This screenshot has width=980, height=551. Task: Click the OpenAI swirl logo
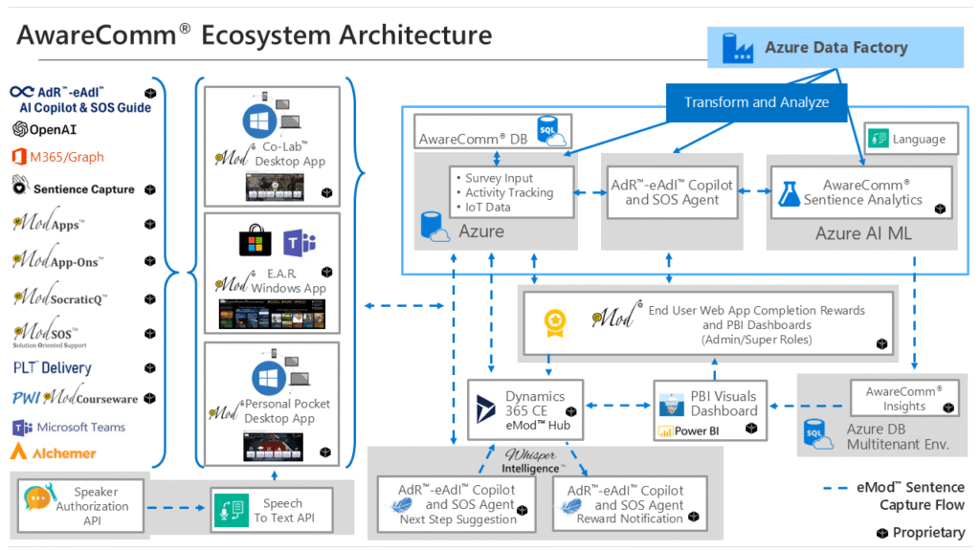[x=20, y=129]
